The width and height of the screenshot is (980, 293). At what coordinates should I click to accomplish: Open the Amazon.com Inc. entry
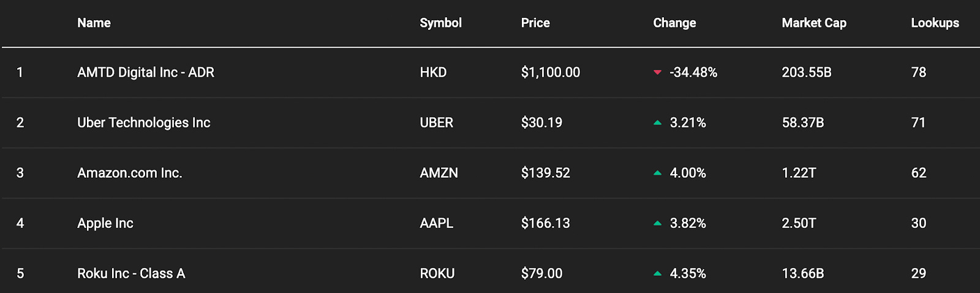(130, 173)
